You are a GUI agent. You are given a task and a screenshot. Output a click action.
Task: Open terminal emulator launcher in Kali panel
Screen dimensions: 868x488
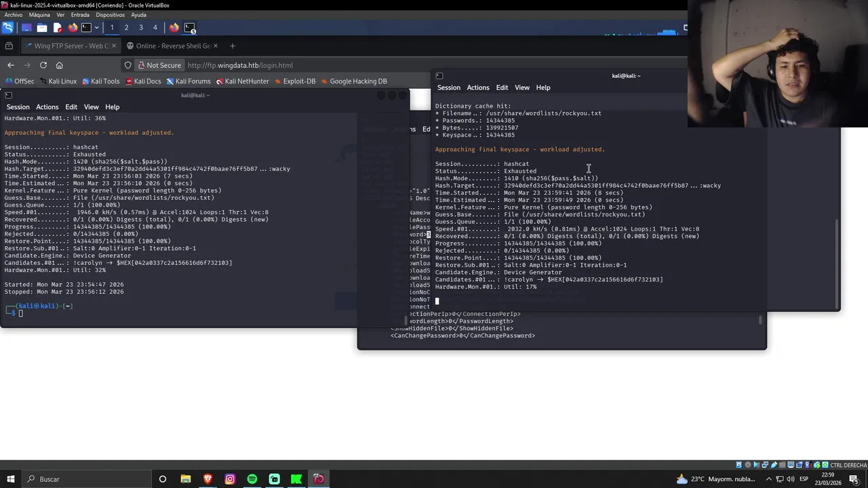(87, 28)
